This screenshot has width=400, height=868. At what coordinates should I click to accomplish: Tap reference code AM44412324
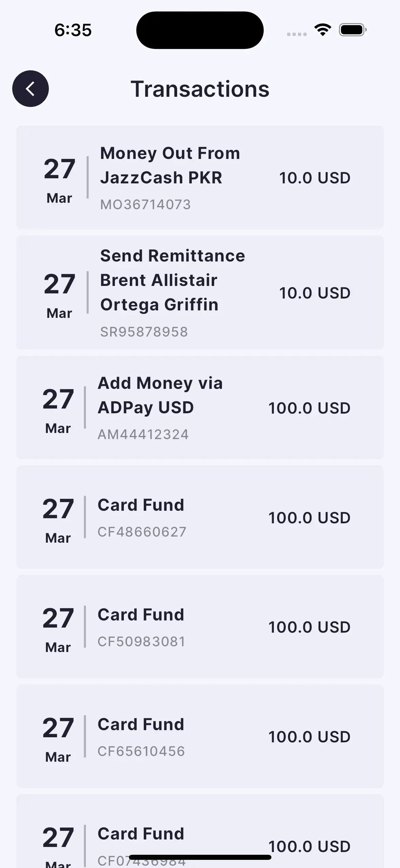point(143,434)
